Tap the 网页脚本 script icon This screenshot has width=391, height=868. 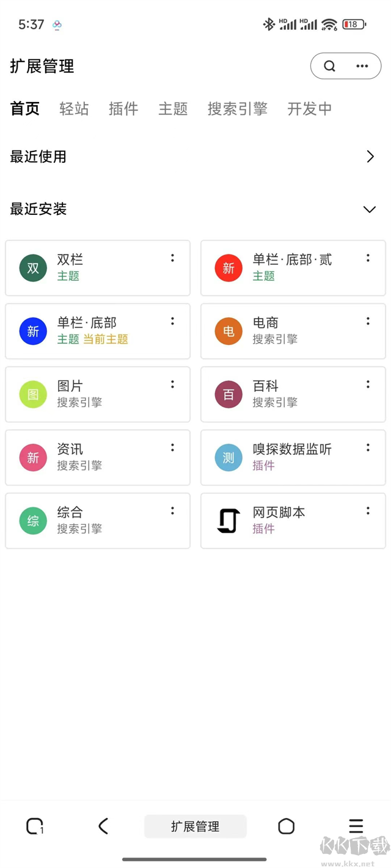228,521
